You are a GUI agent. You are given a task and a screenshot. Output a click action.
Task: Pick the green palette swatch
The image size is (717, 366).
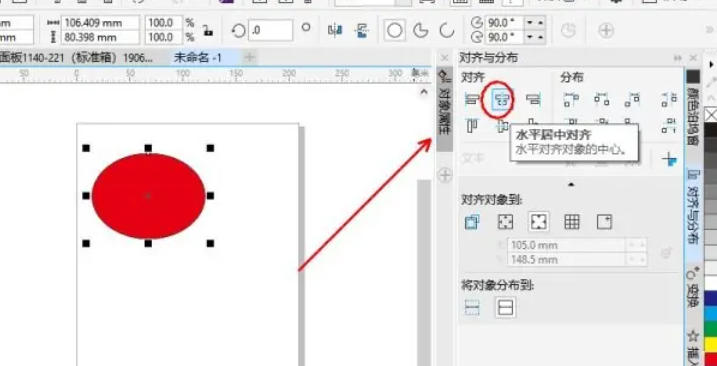point(711,329)
